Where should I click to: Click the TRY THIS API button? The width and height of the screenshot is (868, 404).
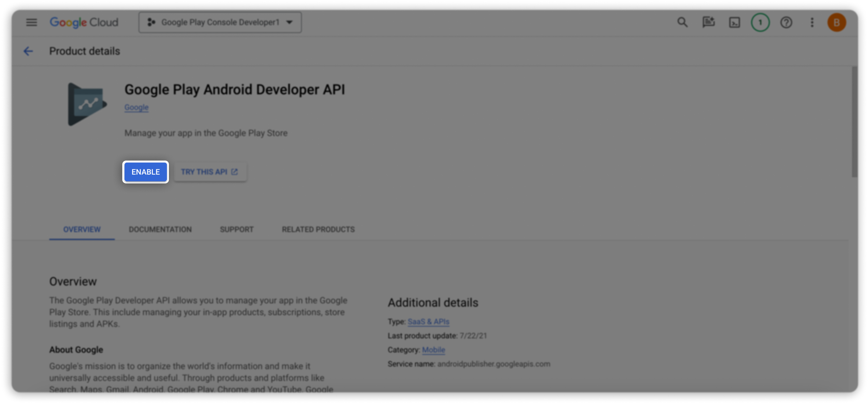[x=210, y=172]
